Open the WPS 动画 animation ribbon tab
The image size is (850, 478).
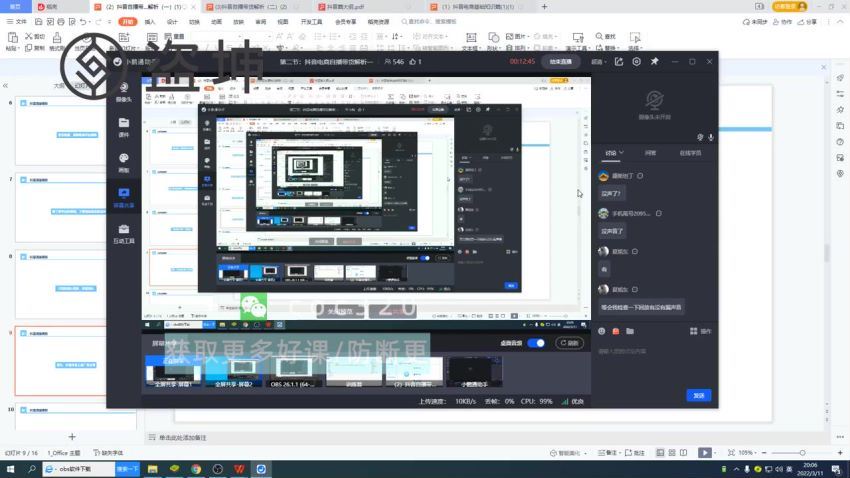click(x=216, y=22)
